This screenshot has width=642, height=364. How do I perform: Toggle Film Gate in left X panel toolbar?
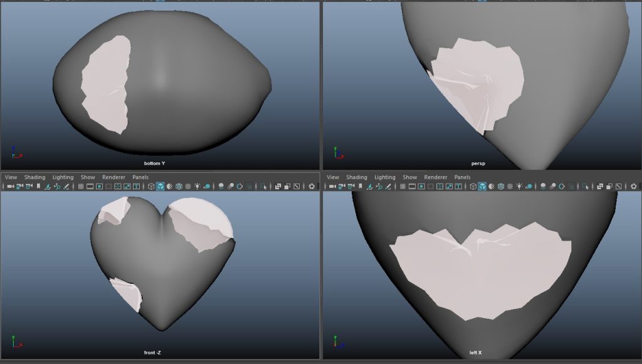412,187
